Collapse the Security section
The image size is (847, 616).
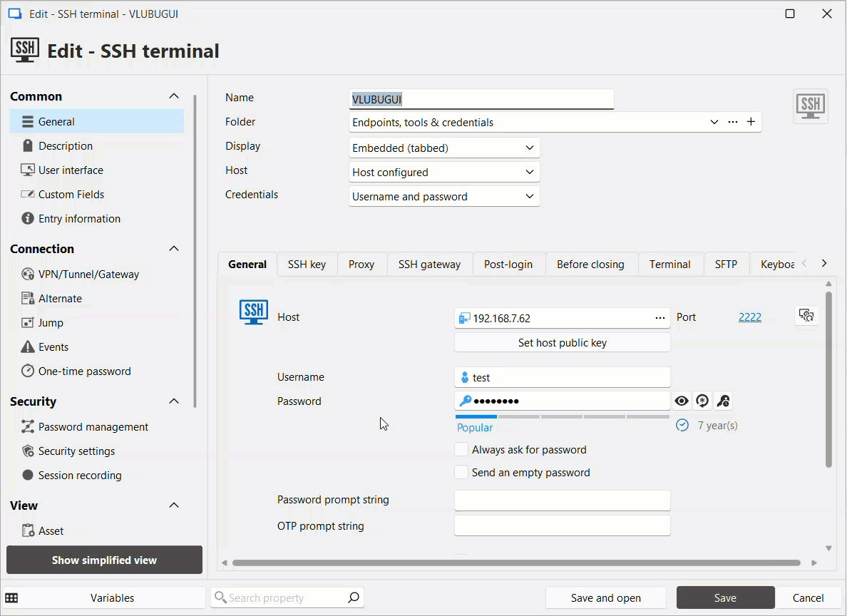[173, 401]
